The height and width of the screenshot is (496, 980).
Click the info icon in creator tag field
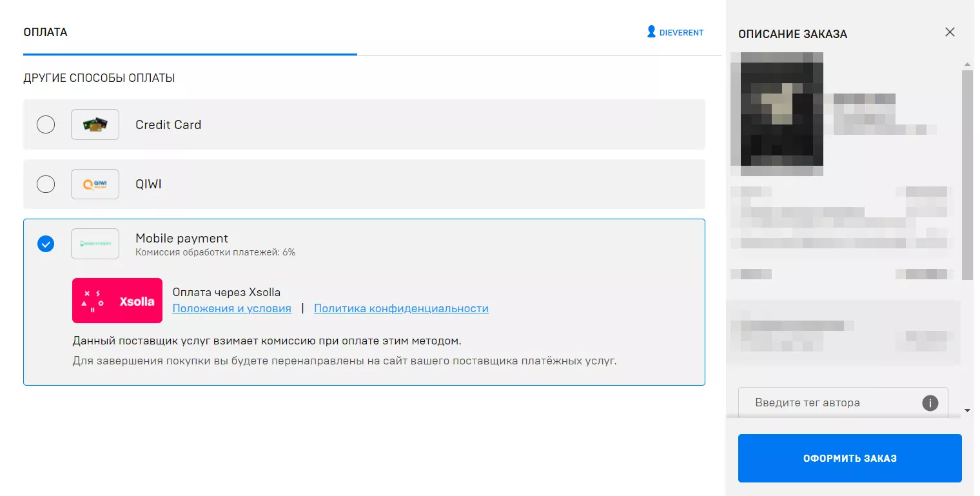(930, 403)
